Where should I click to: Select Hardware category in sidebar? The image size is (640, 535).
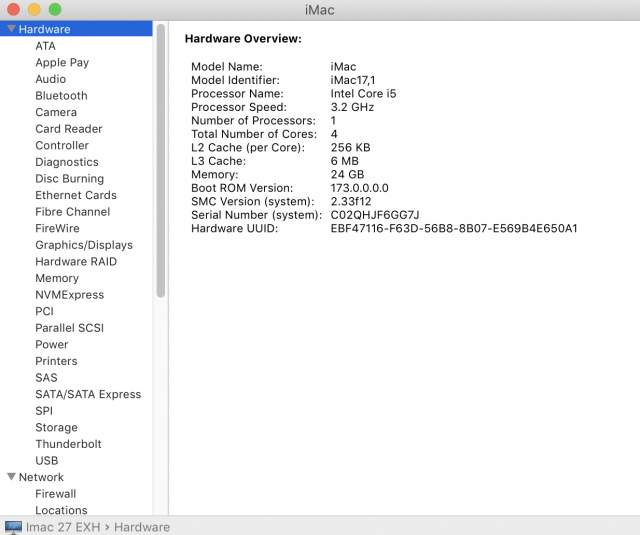click(44, 29)
